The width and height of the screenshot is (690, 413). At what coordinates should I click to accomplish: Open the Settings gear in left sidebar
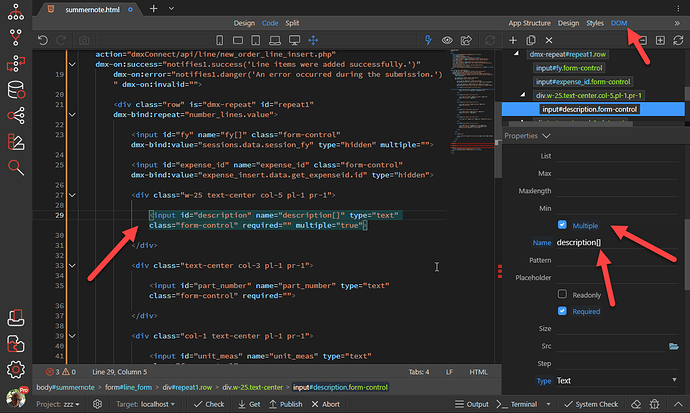tap(16, 370)
